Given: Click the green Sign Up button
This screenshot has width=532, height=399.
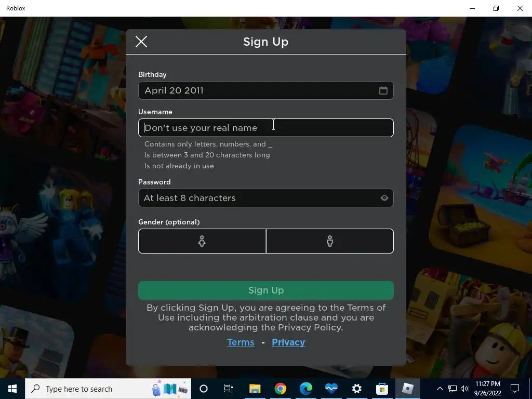Looking at the screenshot, I should (265, 290).
